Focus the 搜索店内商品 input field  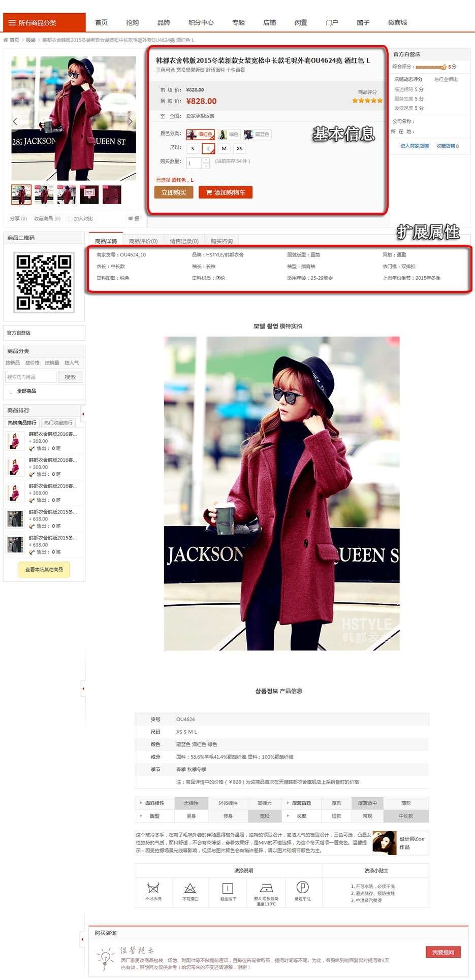(30, 377)
